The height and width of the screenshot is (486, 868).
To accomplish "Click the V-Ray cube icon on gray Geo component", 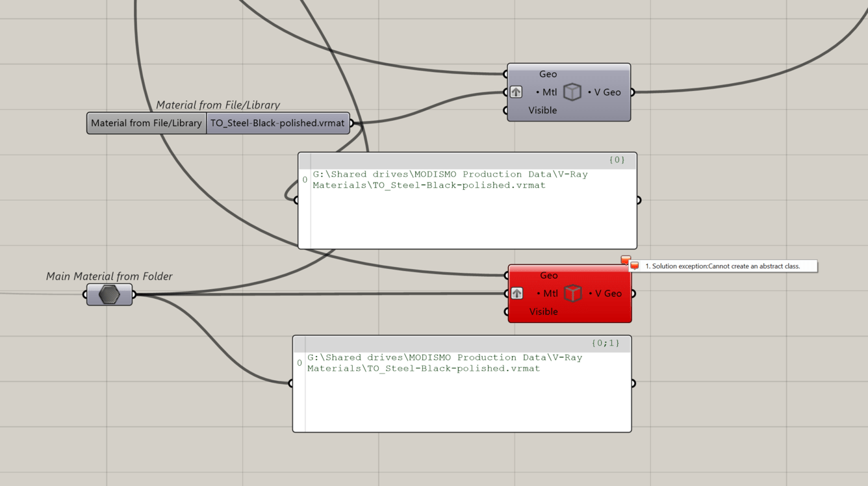I will pos(572,92).
